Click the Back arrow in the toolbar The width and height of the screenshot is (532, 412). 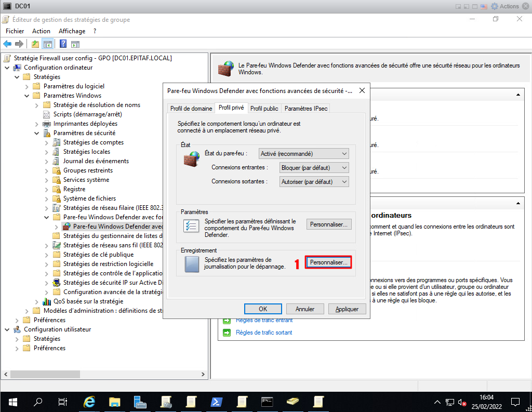tap(7, 44)
